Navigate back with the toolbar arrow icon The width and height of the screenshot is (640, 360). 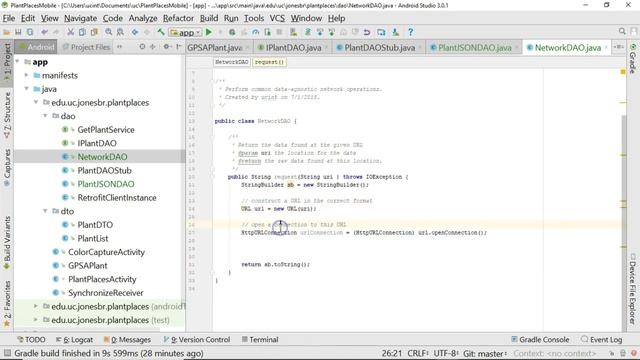tap(134, 32)
